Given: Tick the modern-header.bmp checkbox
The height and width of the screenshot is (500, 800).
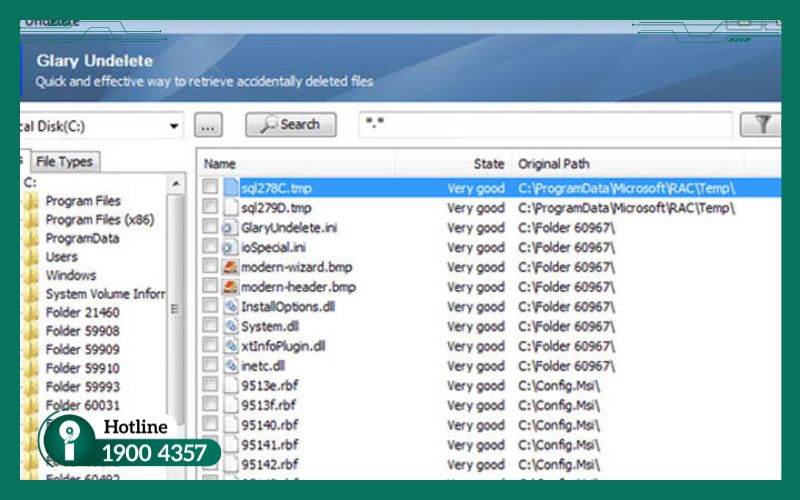Looking at the screenshot, I should click(x=210, y=287).
